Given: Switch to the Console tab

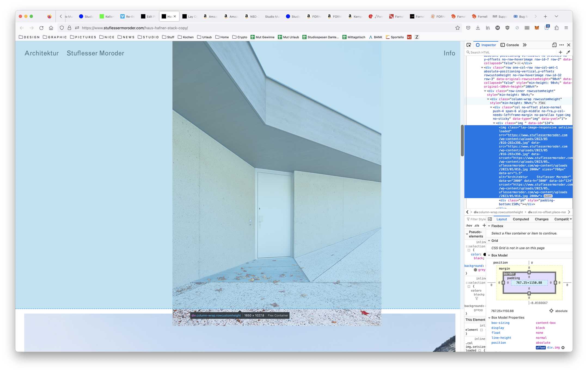Looking at the screenshot, I should tap(510, 45).
